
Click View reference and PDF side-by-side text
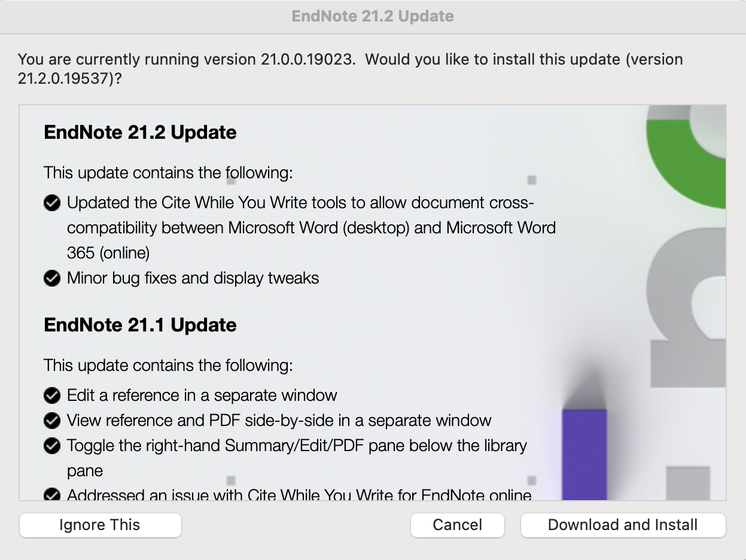(x=279, y=421)
